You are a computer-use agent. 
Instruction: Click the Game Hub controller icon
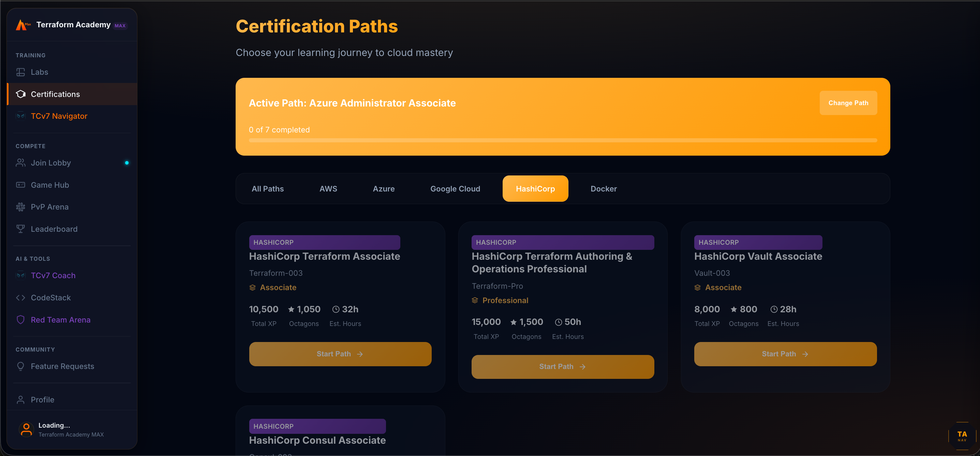(x=20, y=185)
